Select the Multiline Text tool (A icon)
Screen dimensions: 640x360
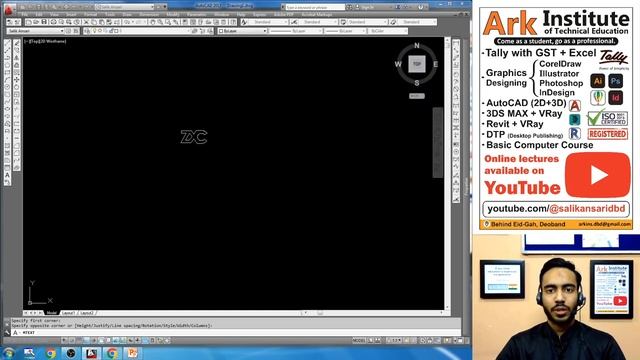(7, 175)
